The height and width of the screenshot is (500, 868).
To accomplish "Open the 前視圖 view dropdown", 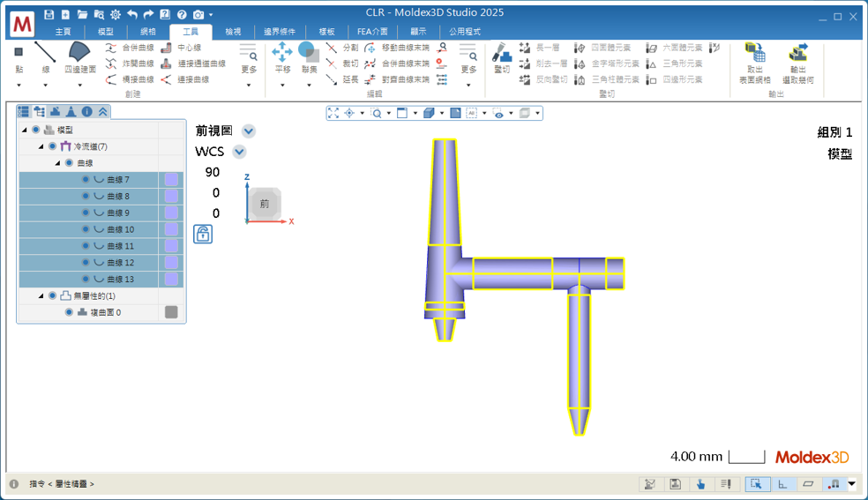I will (249, 131).
